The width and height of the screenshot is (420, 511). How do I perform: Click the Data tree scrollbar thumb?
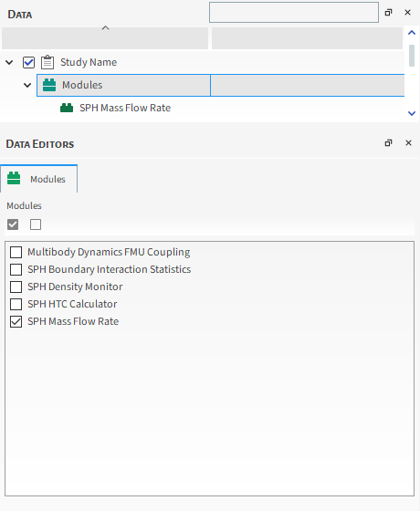click(x=412, y=56)
